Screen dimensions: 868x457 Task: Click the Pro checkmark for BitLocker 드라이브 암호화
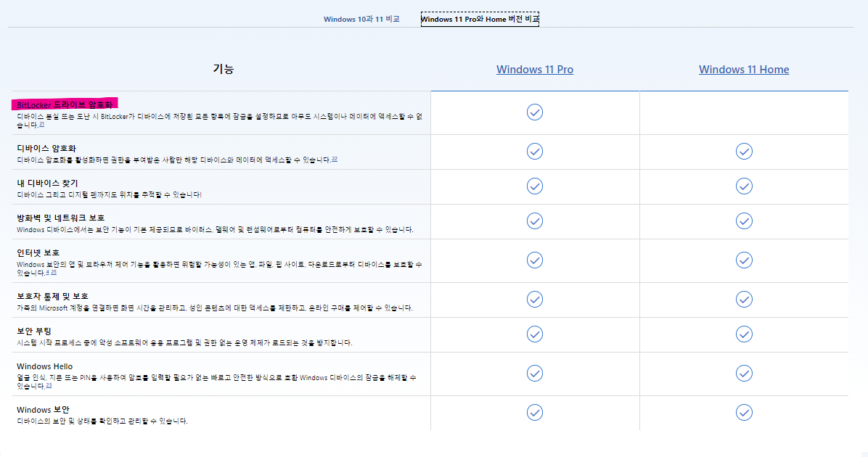(535, 112)
